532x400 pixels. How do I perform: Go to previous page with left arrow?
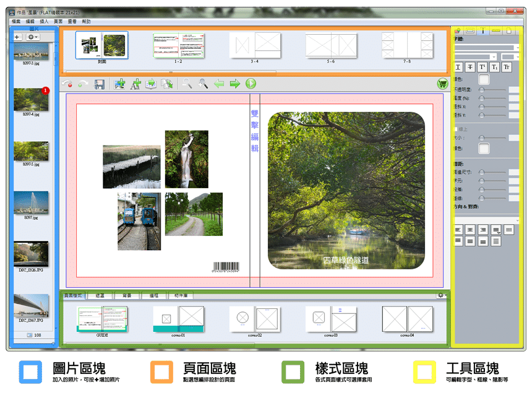coord(219,84)
